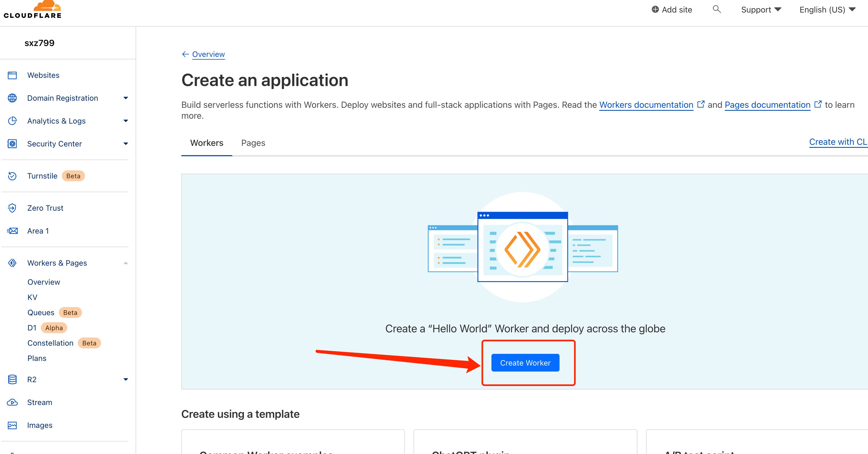Click the back arrow beside Overview
The width and height of the screenshot is (868, 454).
point(185,54)
